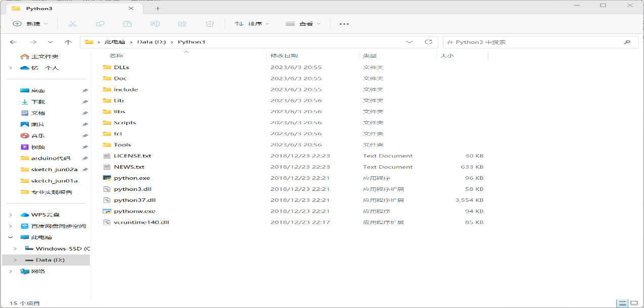Open the 新建 new item dropdown
The height and width of the screenshot is (308, 644).
coord(30,24)
